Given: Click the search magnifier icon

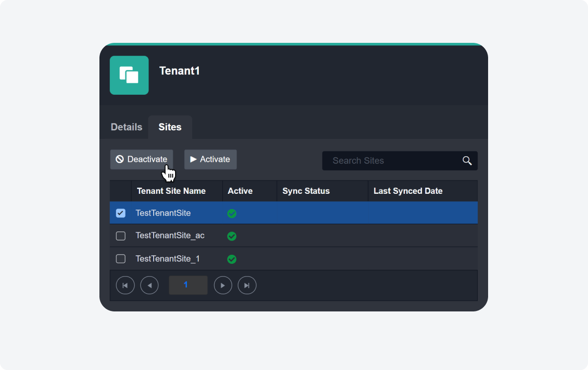Looking at the screenshot, I should tap(467, 161).
